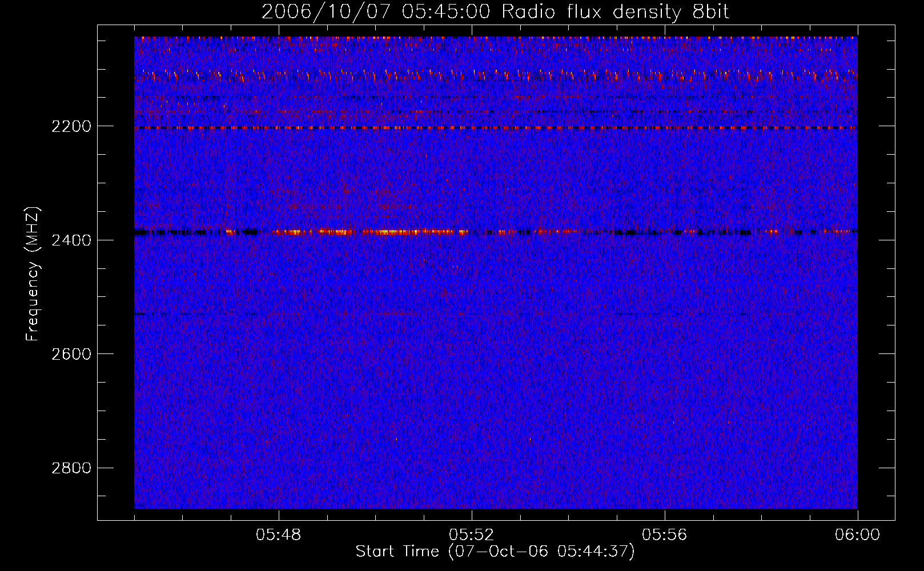The height and width of the screenshot is (571, 924).
Task: Select the 2600 frequency axis label
Action: tap(71, 354)
